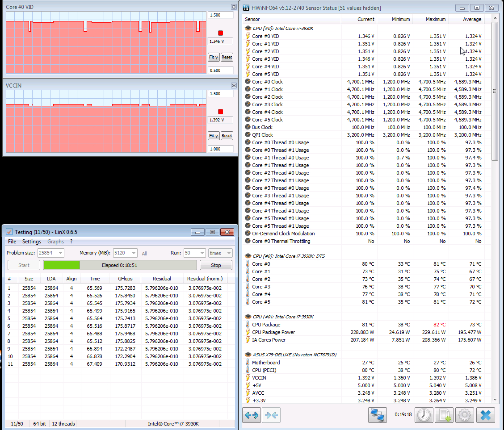Click the LinX elapsed progress bar

[x=120, y=265]
